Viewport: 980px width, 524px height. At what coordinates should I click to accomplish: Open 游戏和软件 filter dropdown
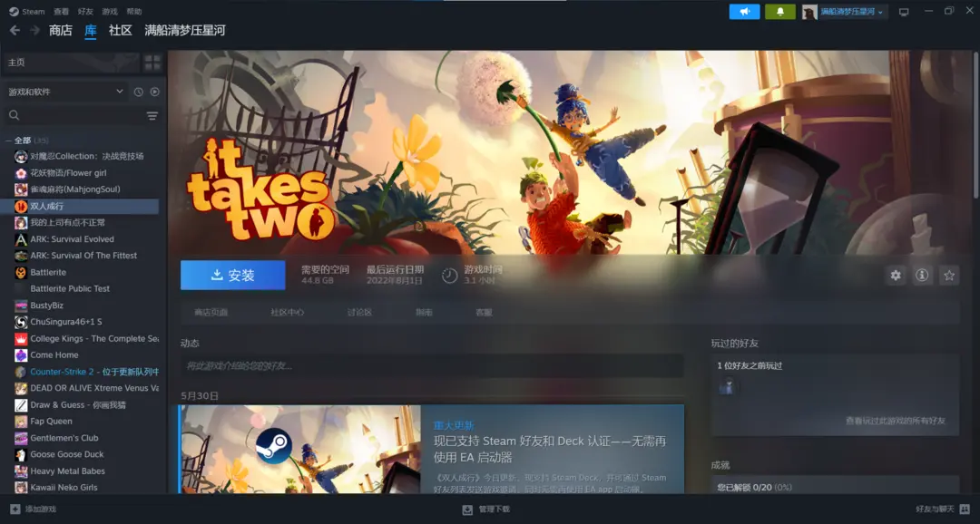point(65,92)
